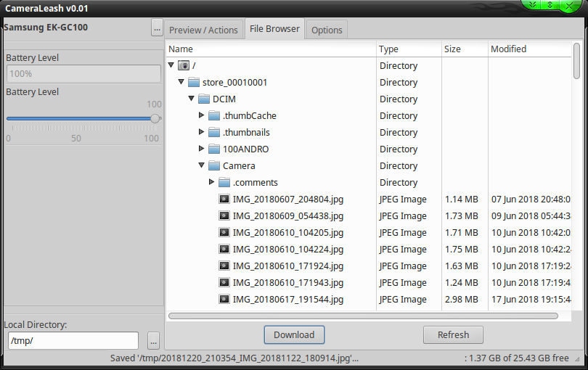This screenshot has width=588, height=370.
Task: Switch to the Preview / Actions tab
Action: tap(203, 30)
